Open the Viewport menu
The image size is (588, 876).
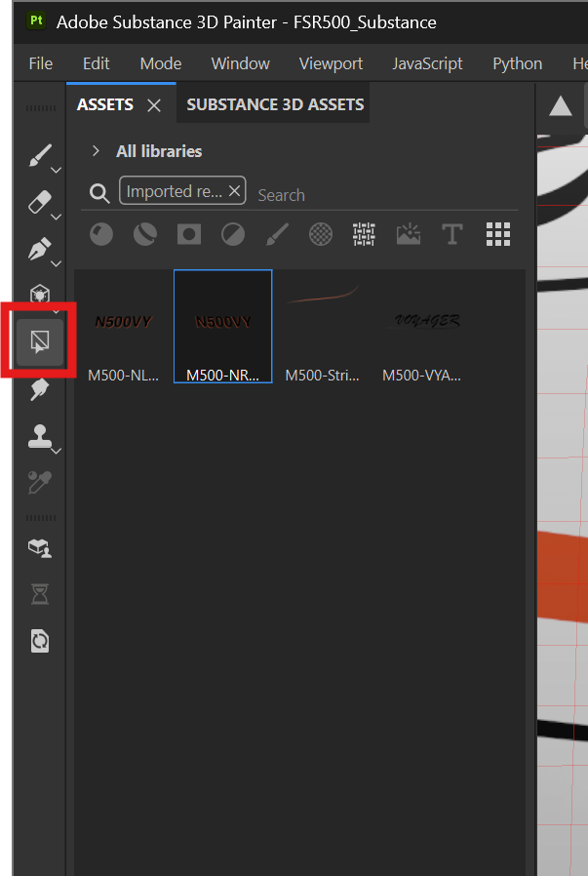pos(332,63)
